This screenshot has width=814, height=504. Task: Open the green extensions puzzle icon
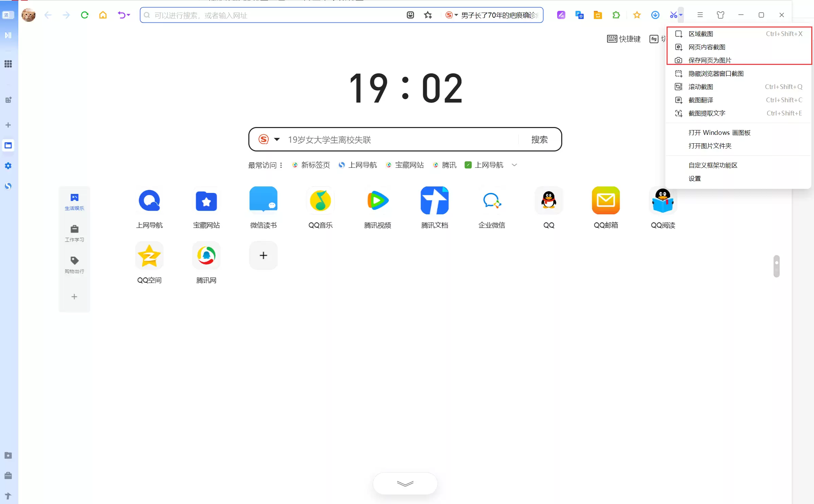[616, 15]
